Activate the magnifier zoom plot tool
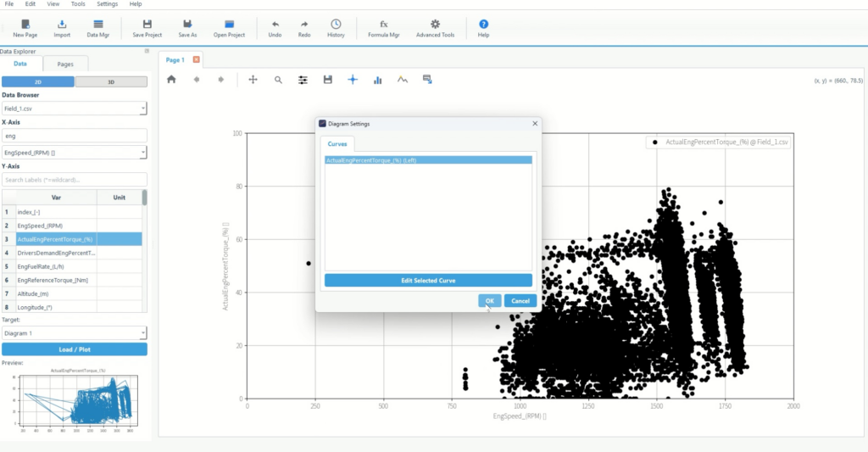Screen dimensions: 868x452 click(278, 80)
